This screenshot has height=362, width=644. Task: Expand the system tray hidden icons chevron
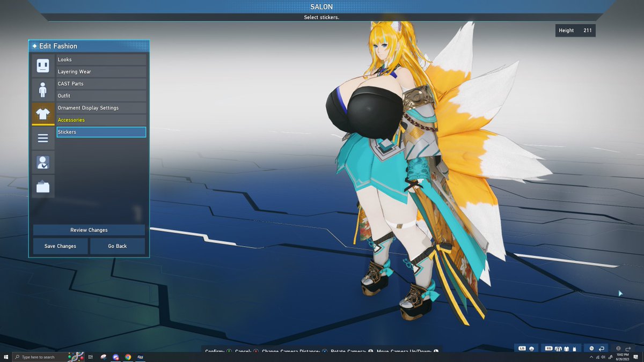pos(591,357)
